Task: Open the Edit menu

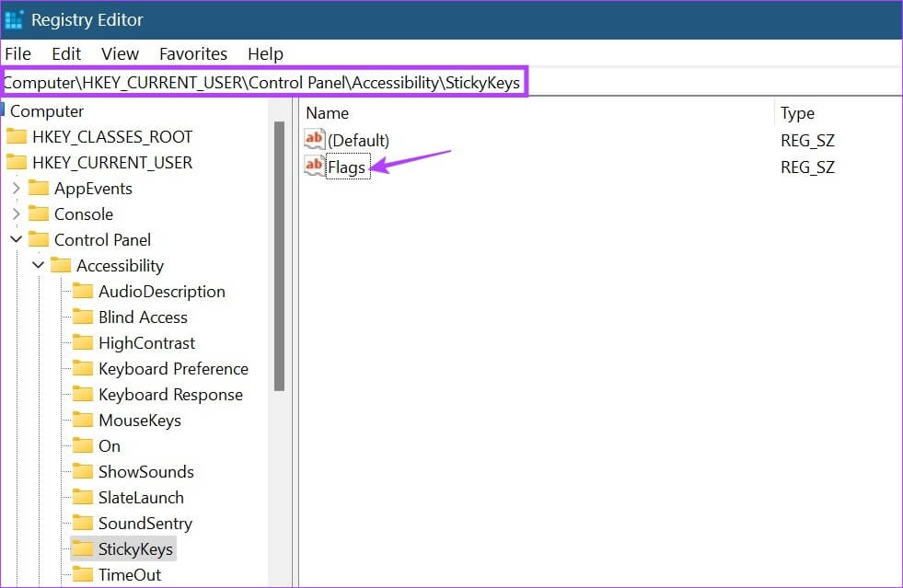Action: tap(65, 53)
